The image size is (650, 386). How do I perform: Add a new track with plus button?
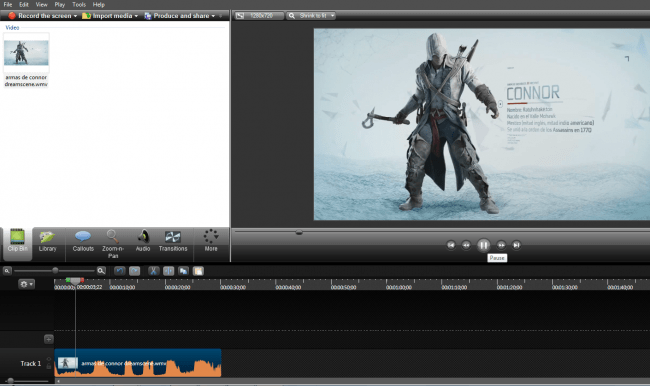(49, 339)
